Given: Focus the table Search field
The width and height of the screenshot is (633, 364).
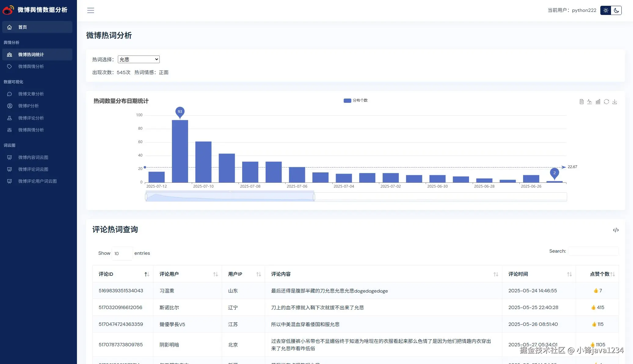Looking at the screenshot, I should [593, 251].
